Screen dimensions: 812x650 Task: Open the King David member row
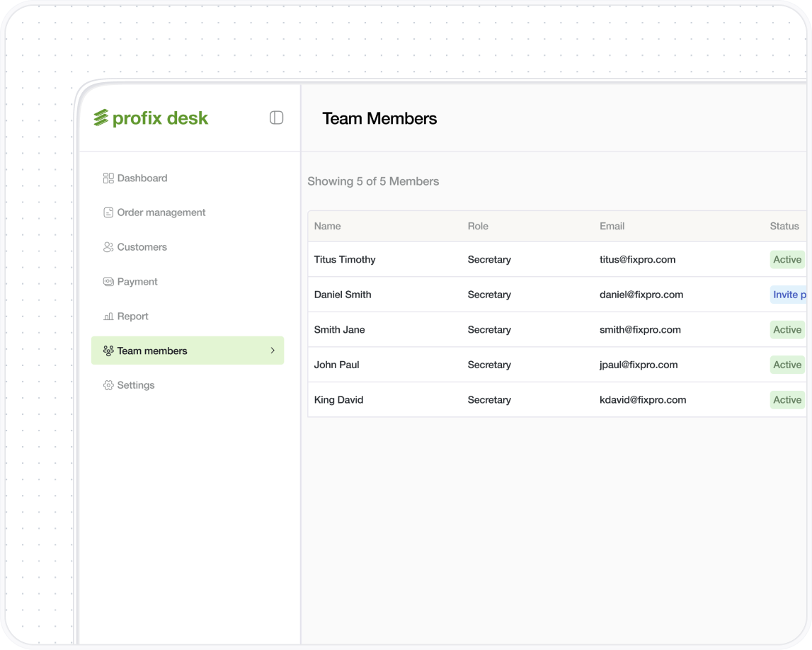pyautogui.click(x=338, y=400)
